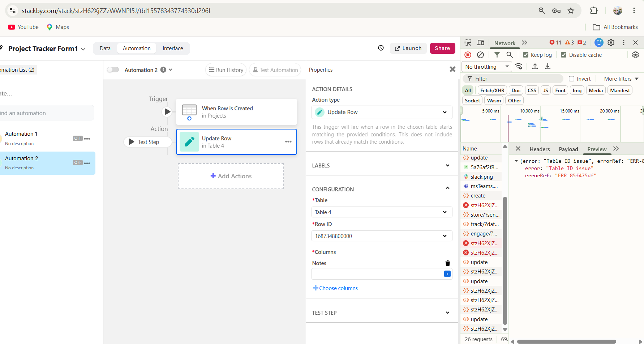Open the No throttling dropdown
The height and width of the screenshot is (344, 644).
pyautogui.click(x=487, y=67)
